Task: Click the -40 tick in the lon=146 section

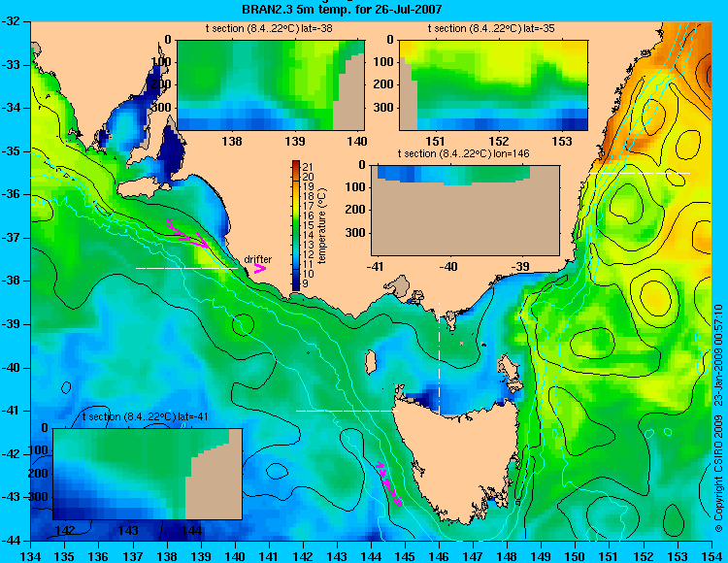Action: coord(449,267)
